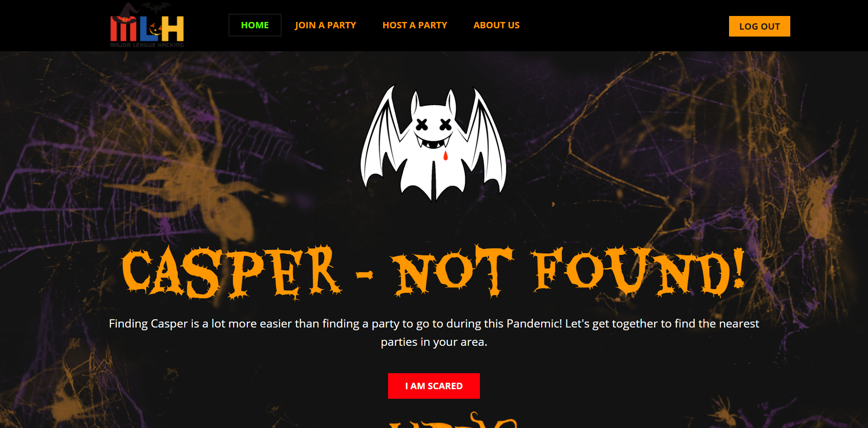The width and height of the screenshot is (868, 428).
Task: Click the Finding Casper description paragraph
Action: pos(434,333)
